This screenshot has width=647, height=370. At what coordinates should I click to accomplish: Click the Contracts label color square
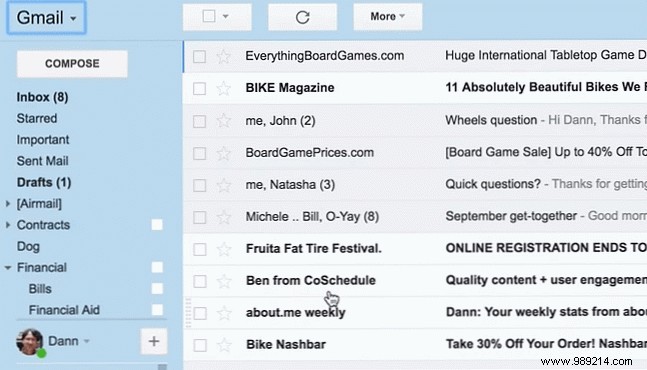click(157, 225)
